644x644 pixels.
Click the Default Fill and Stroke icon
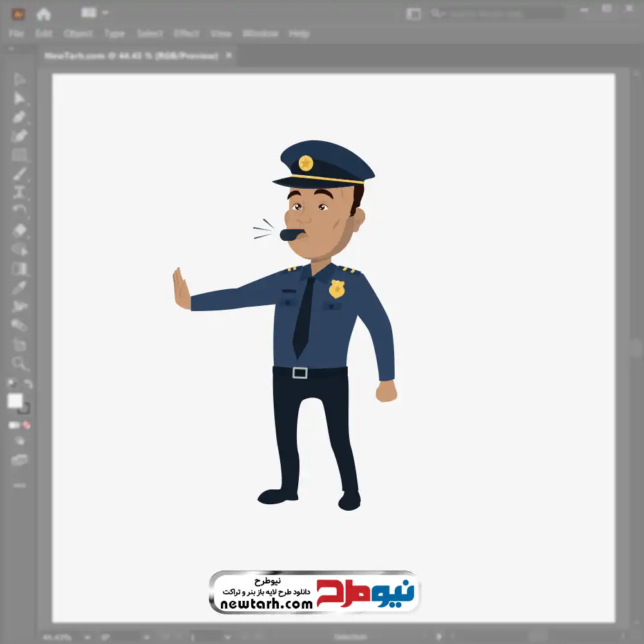tap(12, 383)
